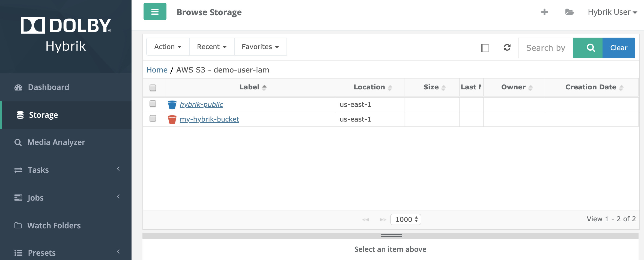The height and width of the screenshot is (260, 644).
Task: Sort table by Owner column
Action: [x=514, y=87]
